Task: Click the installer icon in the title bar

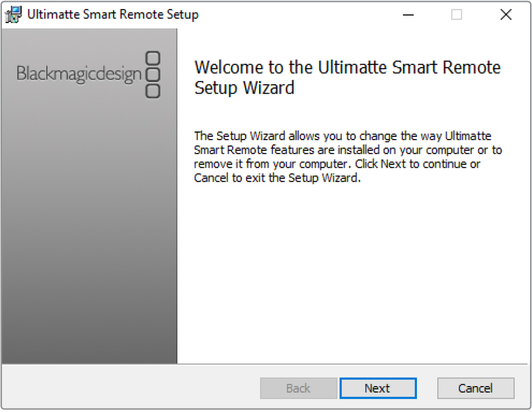Action: 14,15
